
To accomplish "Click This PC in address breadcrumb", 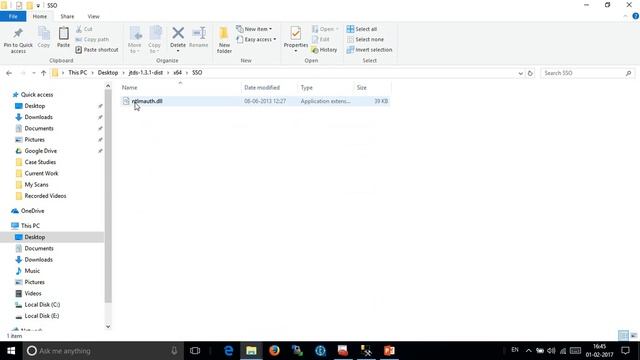I will point(78,72).
